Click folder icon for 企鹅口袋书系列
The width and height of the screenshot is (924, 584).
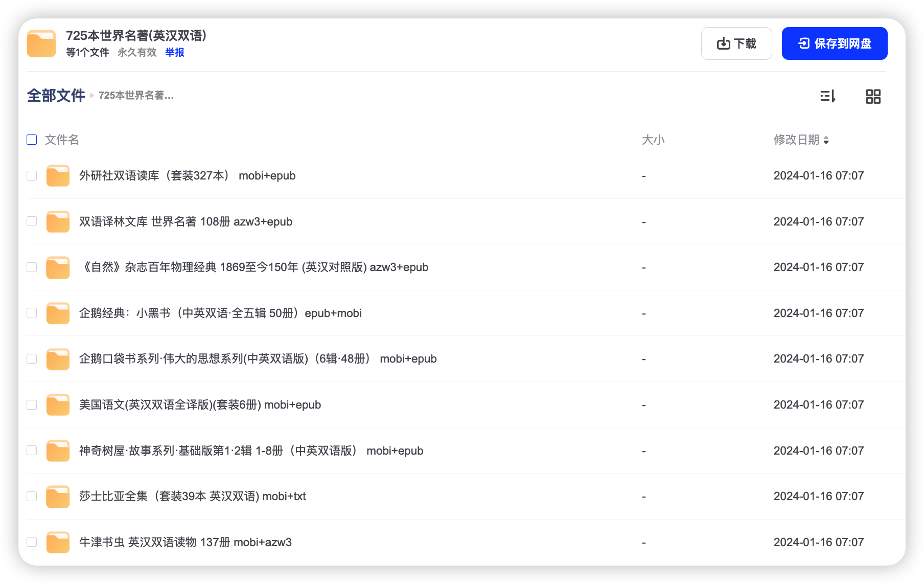58,359
